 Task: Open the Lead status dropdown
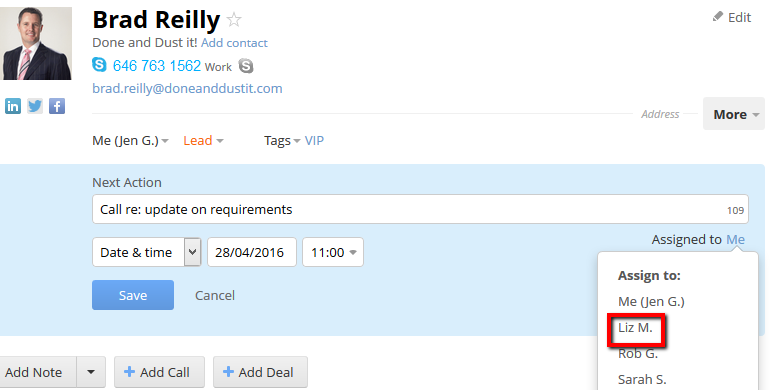[x=203, y=141]
